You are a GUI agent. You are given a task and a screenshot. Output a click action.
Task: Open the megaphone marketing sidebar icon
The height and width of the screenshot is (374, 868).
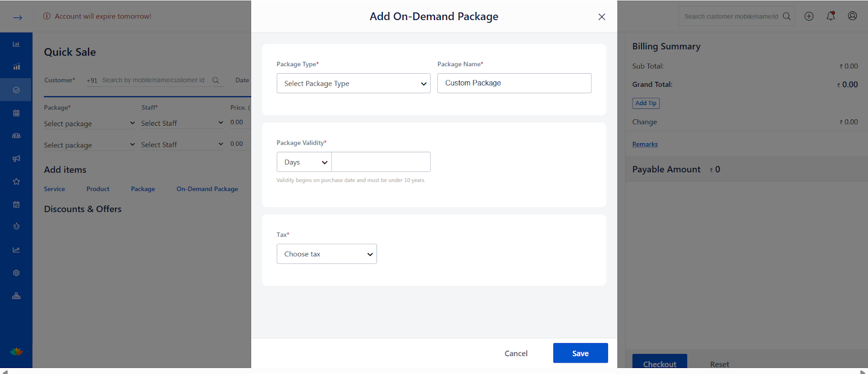(x=16, y=159)
